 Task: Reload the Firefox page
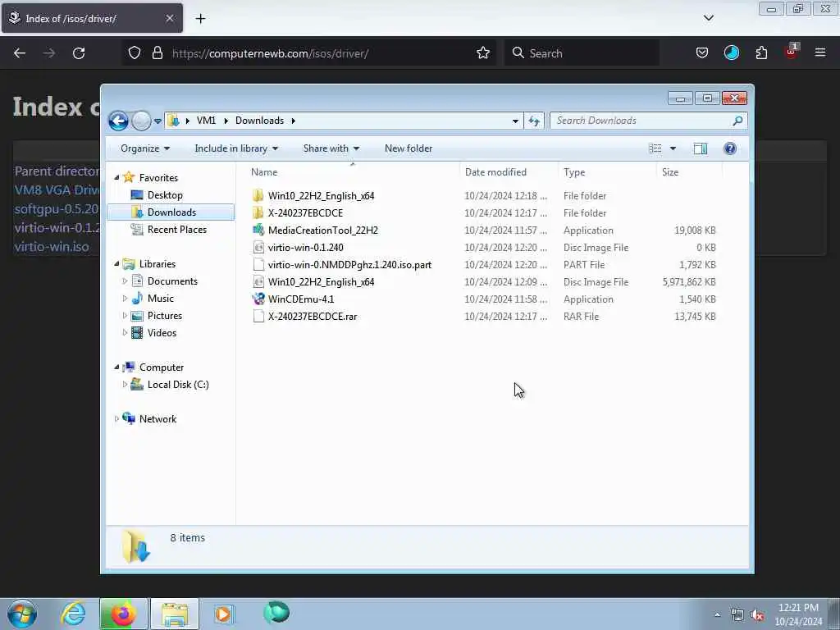click(x=79, y=53)
